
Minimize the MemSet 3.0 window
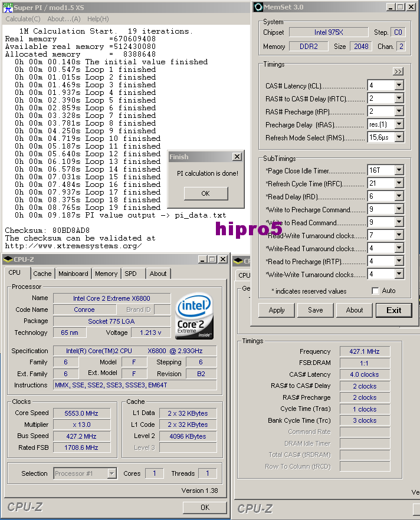[x=390, y=7]
